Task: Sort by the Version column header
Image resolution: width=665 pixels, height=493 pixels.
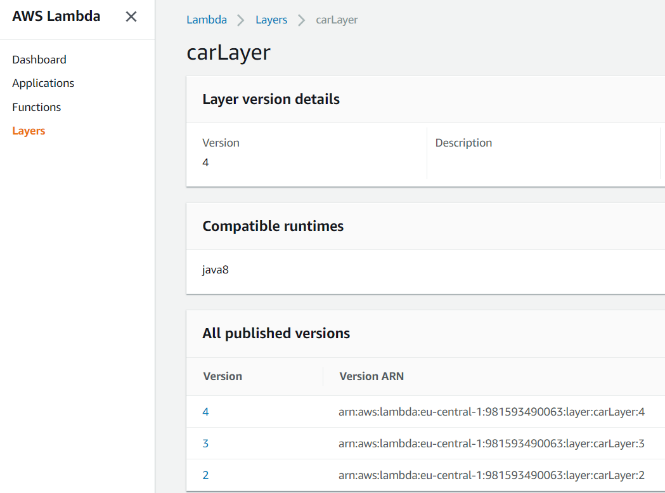Action: pyautogui.click(x=222, y=376)
